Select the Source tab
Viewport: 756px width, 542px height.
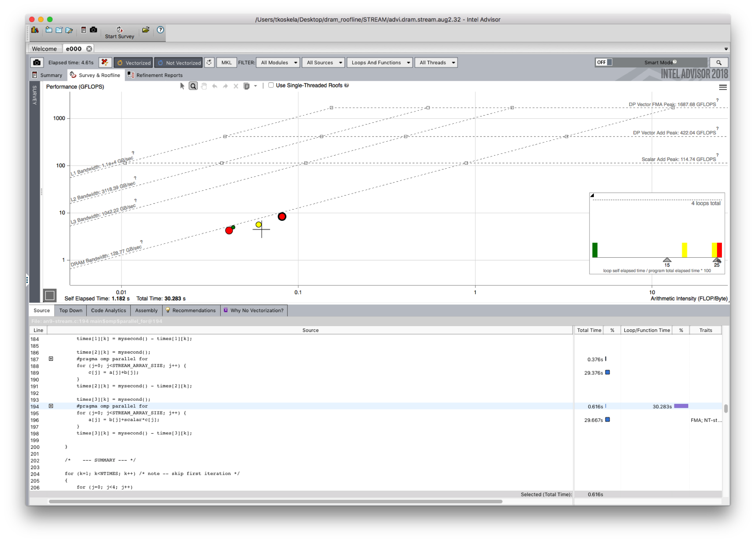42,310
